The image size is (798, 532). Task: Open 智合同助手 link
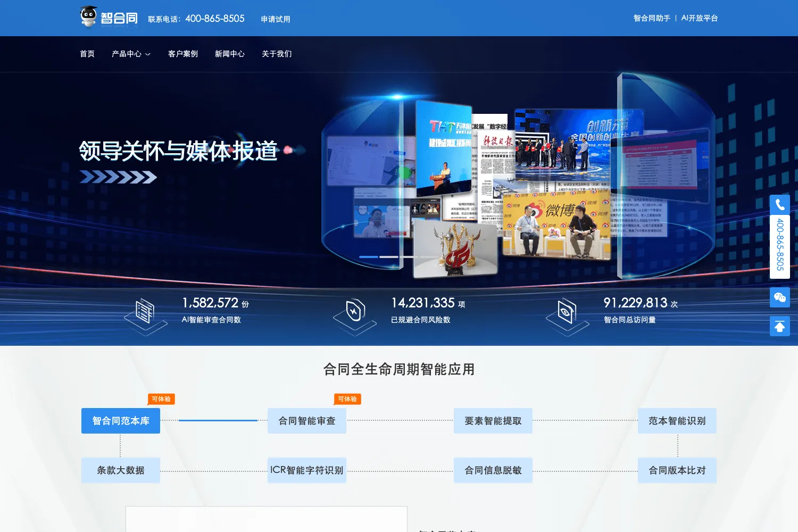(x=652, y=18)
